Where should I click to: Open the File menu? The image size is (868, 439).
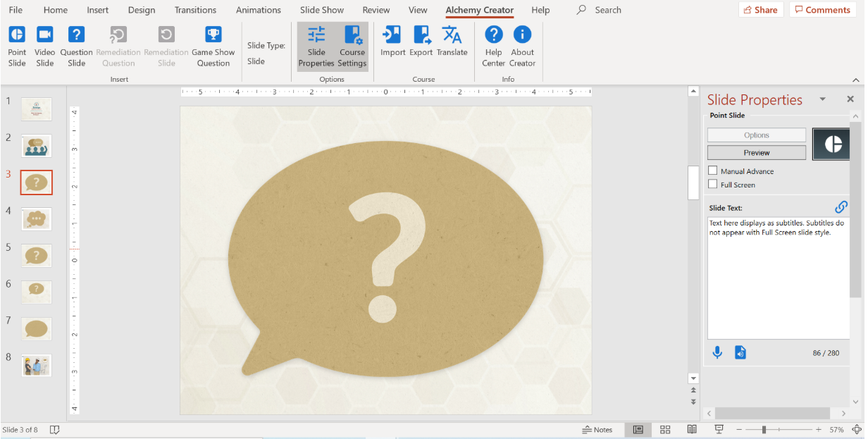coord(15,10)
